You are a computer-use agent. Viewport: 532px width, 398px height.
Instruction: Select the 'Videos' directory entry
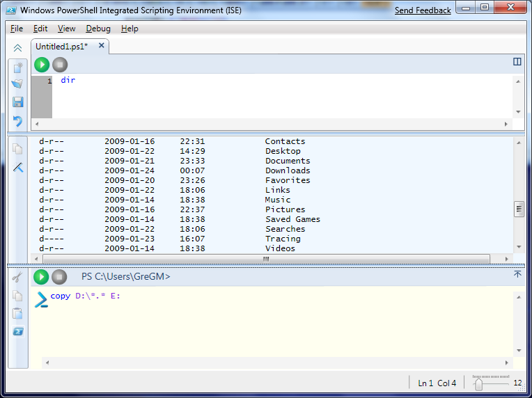pos(280,248)
